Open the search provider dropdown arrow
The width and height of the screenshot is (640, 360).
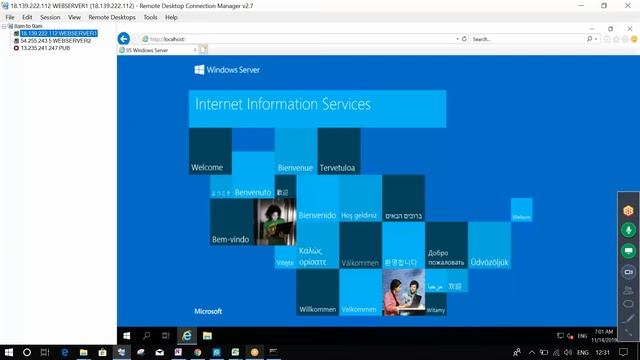pos(596,39)
